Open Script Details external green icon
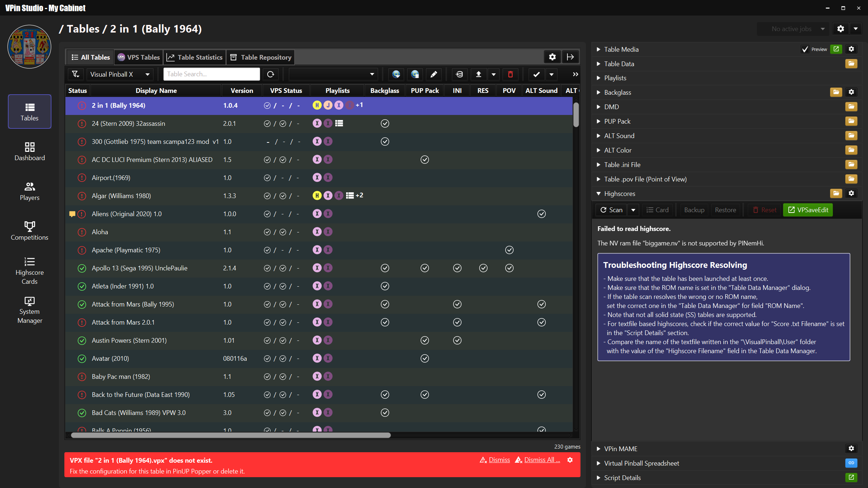868x488 pixels. tap(851, 478)
